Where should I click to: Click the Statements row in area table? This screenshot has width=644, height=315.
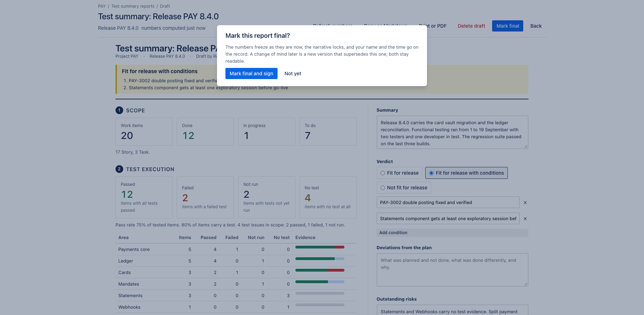(x=236, y=295)
